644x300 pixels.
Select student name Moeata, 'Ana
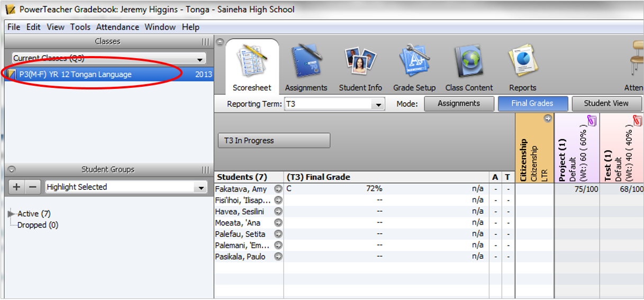pyautogui.click(x=238, y=223)
